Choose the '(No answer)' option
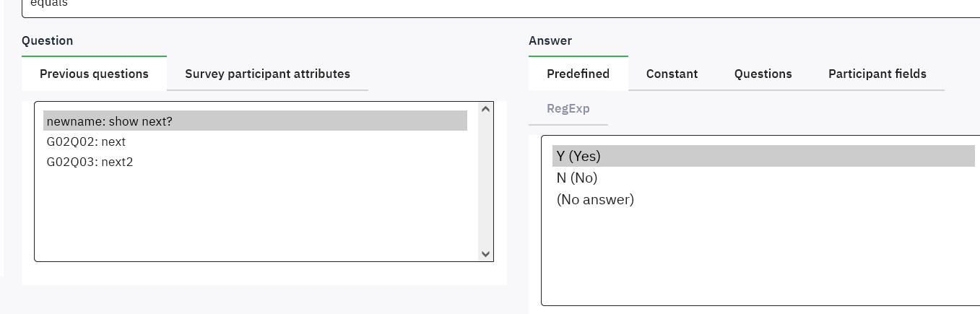The image size is (980, 314). coord(595,199)
